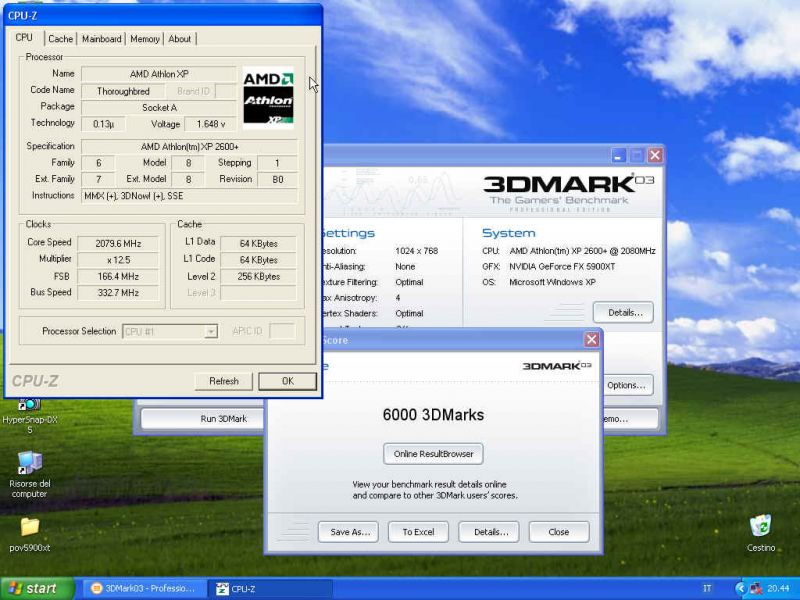Open Risorse del computer desktop icon

click(30, 474)
